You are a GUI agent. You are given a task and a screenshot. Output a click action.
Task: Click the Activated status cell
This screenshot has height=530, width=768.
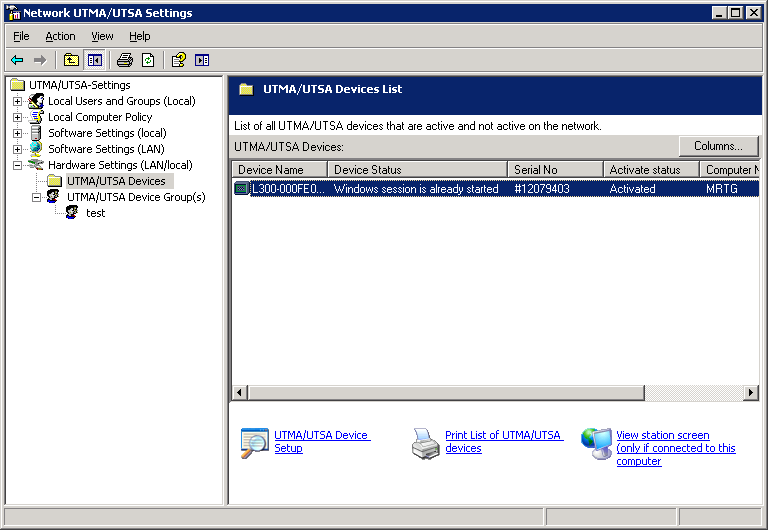pyautogui.click(x=632, y=189)
